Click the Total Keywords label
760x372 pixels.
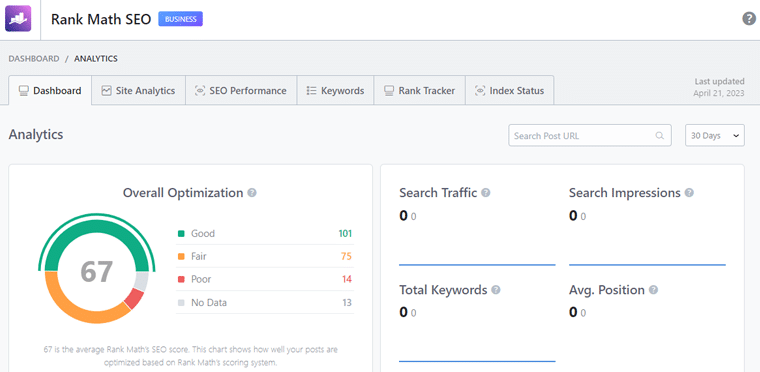(443, 290)
